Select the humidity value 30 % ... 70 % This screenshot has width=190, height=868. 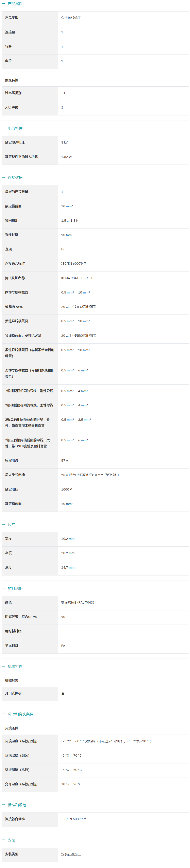click(x=71, y=784)
